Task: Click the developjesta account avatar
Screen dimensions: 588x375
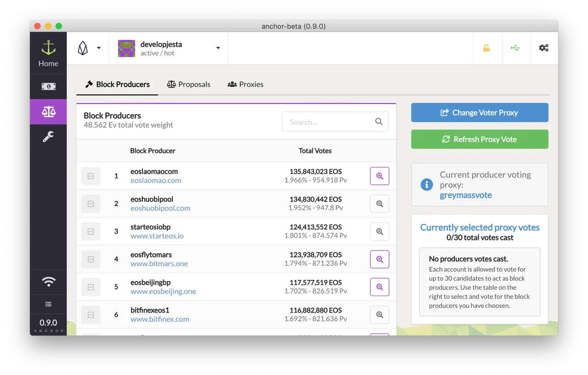Action: tap(126, 48)
